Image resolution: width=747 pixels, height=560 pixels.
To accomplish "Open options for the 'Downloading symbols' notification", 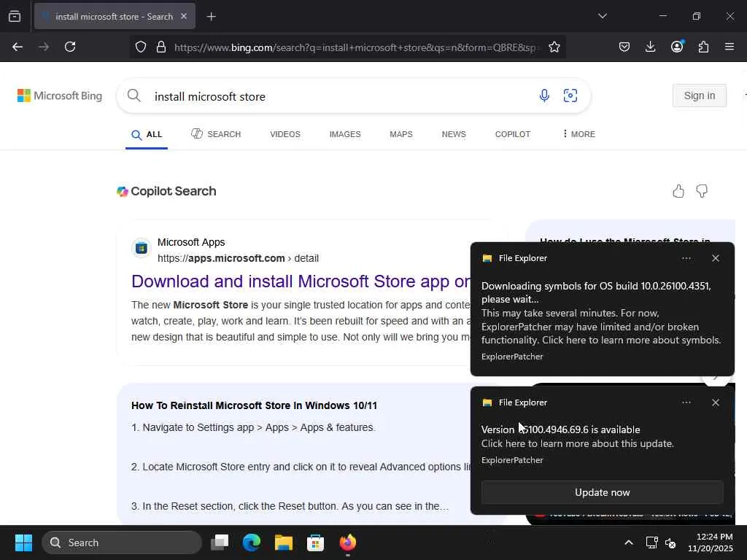I will click(x=686, y=258).
